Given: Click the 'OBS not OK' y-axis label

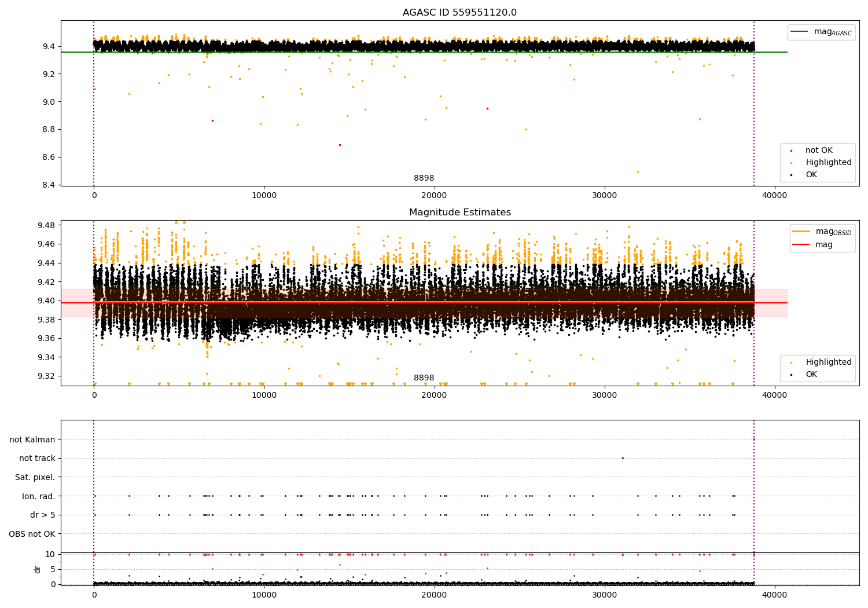Looking at the screenshot, I should point(32,534).
